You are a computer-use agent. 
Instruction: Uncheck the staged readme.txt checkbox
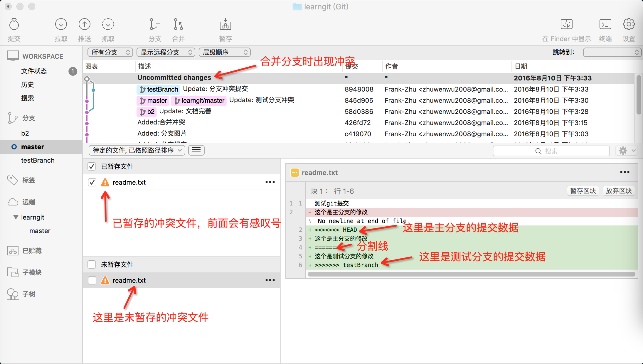tap(92, 182)
